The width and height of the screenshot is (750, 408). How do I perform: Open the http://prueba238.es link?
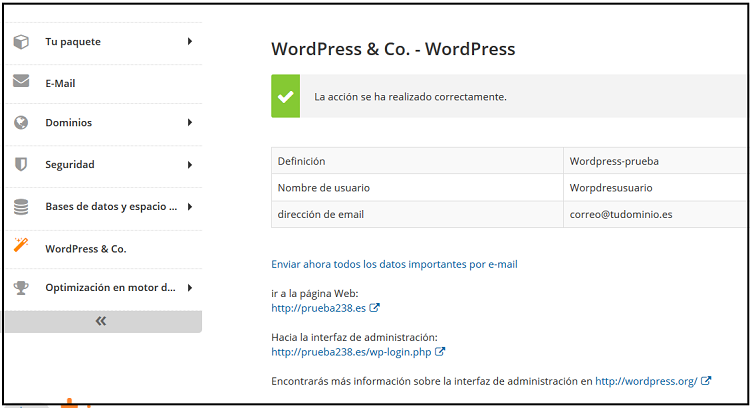point(319,308)
